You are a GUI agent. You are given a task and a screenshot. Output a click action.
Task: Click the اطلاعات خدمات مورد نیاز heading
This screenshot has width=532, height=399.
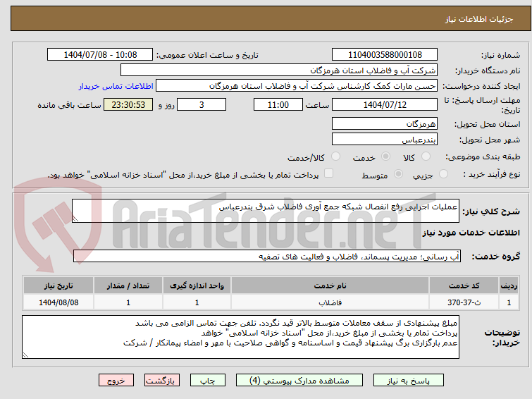coord(471,233)
